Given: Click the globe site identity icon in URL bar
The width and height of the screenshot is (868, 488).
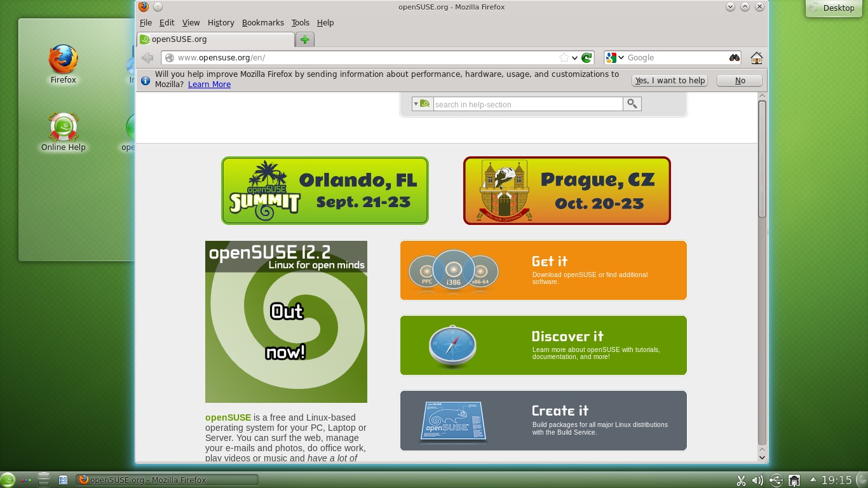Looking at the screenshot, I should tap(170, 58).
